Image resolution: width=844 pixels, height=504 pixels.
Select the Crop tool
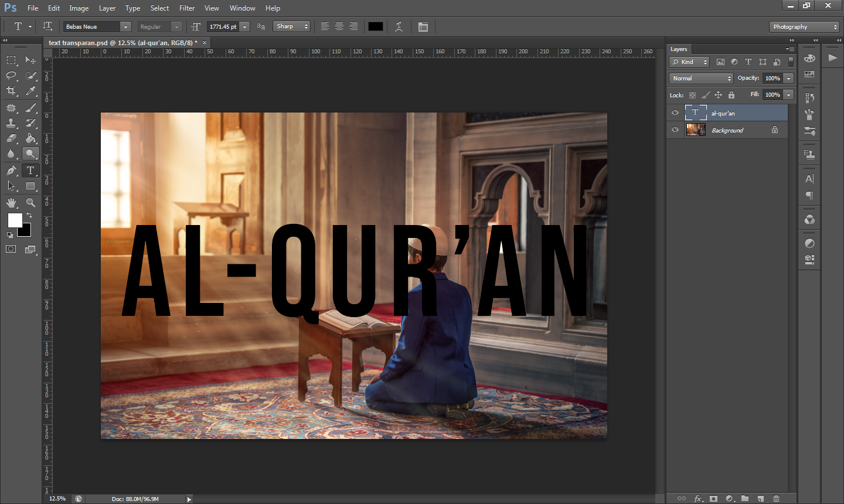tap(11, 91)
